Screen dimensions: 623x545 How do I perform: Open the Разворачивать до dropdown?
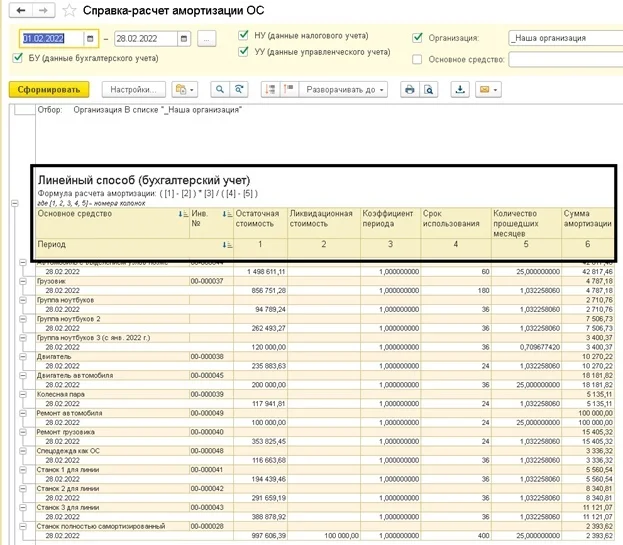click(x=345, y=89)
